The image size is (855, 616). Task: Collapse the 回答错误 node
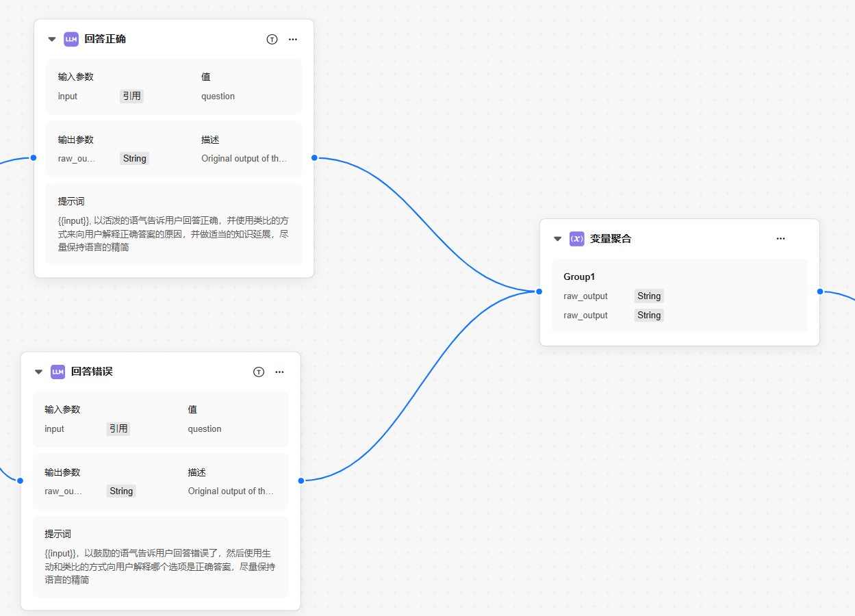tap(39, 372)
